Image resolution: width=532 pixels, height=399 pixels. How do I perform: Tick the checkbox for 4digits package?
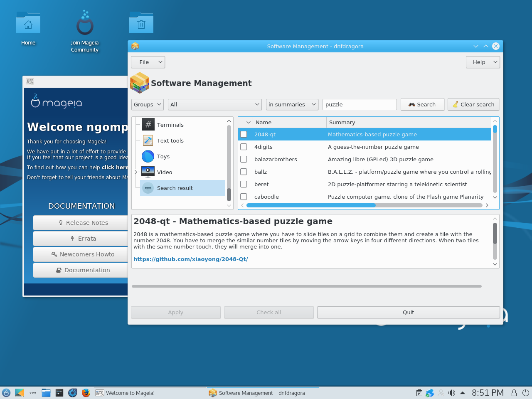tap(244, 147)
